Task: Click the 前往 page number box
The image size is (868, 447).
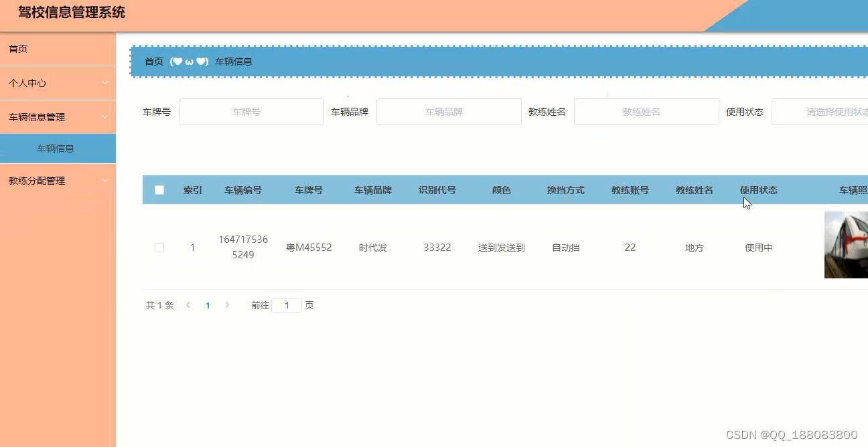Action: click(x=287, y=304)
